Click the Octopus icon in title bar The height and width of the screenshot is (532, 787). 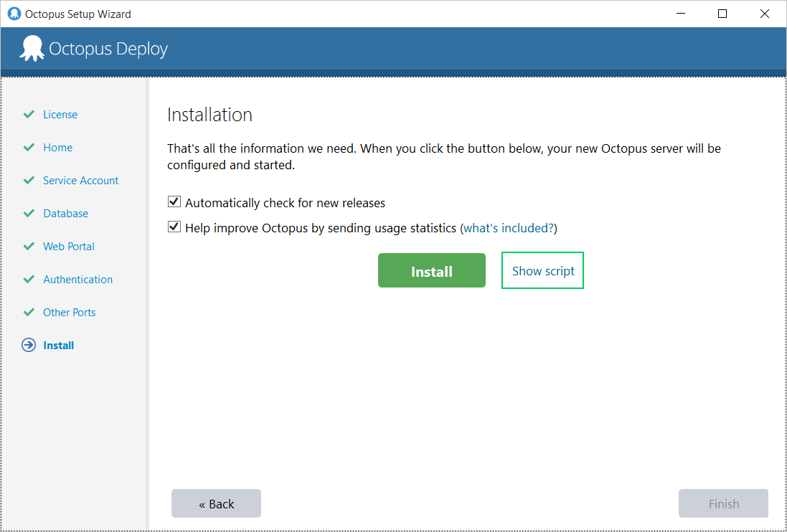pos(14,14)
